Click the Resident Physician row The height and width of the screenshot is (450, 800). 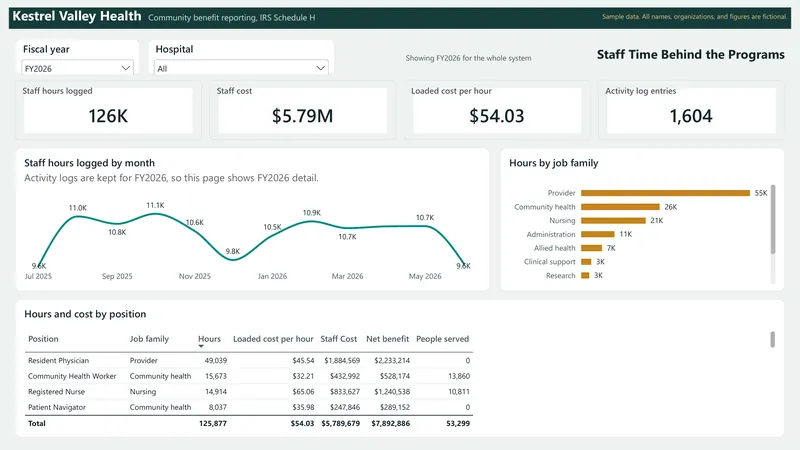click(249, 360)
